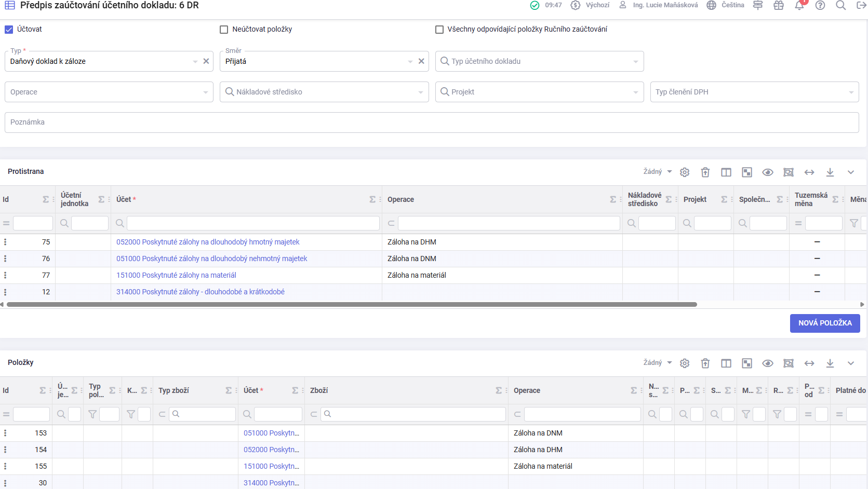Screen dimensions: 868x489
Task: Open row menu for Protistrana Id 75
Action: [x=5, y=242]
